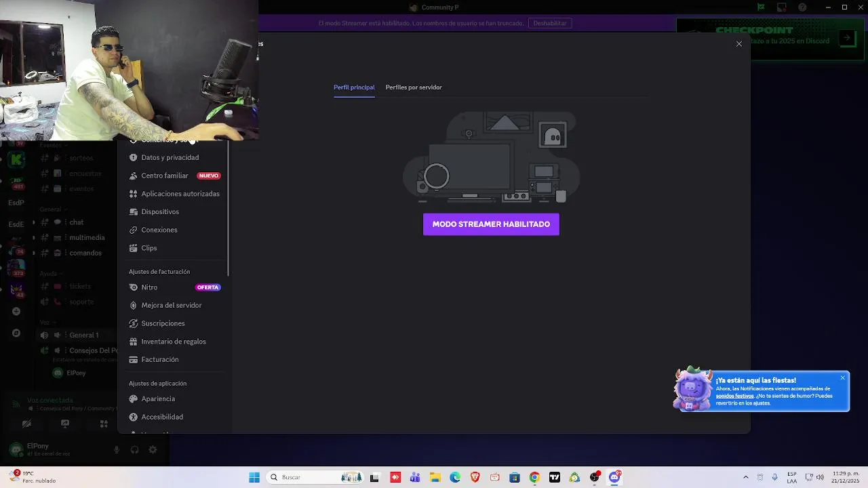The width and height of the screenshot is (868, 488).
Task: Click the Discord help icon in title bar
Action: 803,7
